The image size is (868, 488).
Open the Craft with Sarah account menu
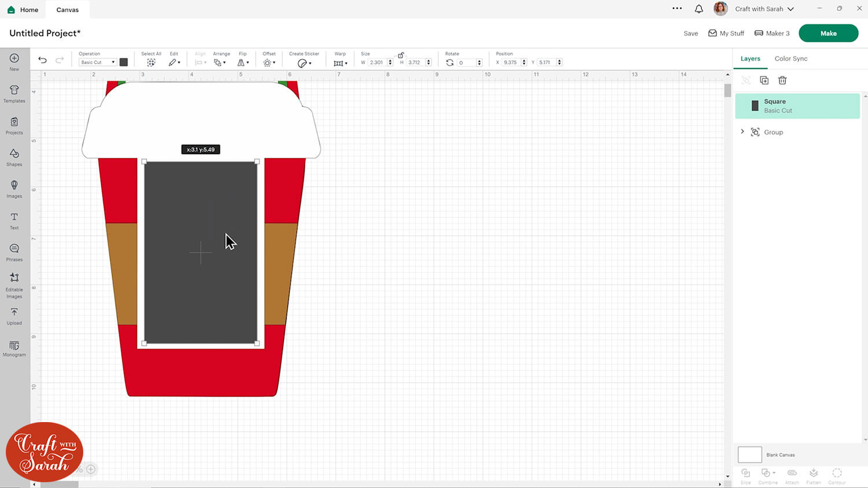(764, 9)
